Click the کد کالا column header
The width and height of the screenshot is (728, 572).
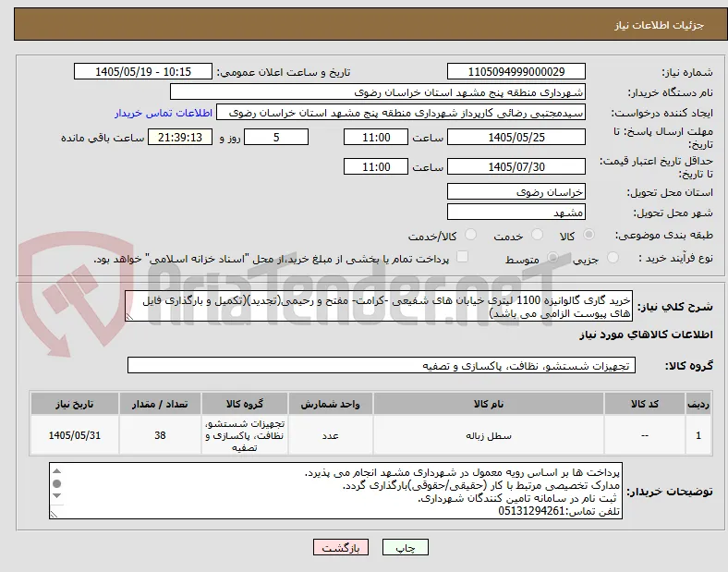[645, 404]
